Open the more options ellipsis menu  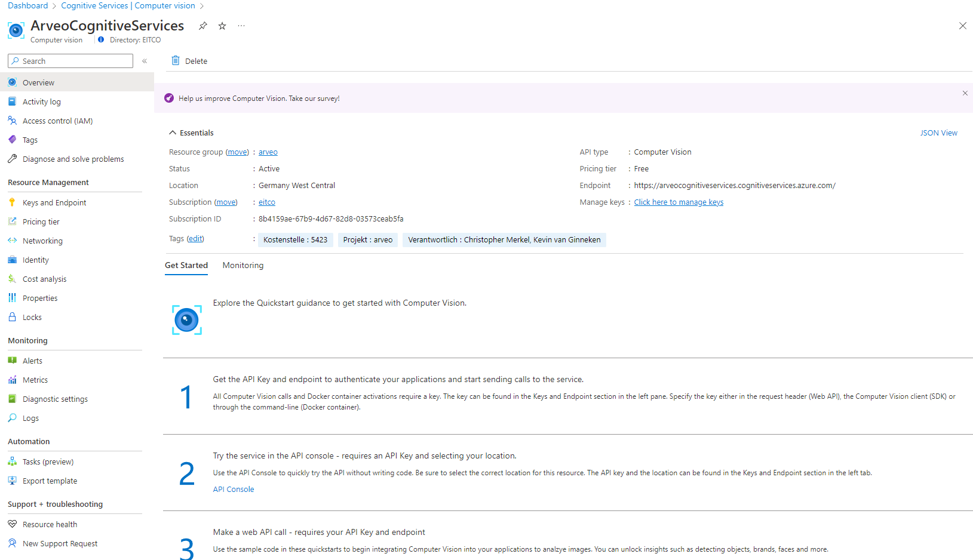coord(241,26)
